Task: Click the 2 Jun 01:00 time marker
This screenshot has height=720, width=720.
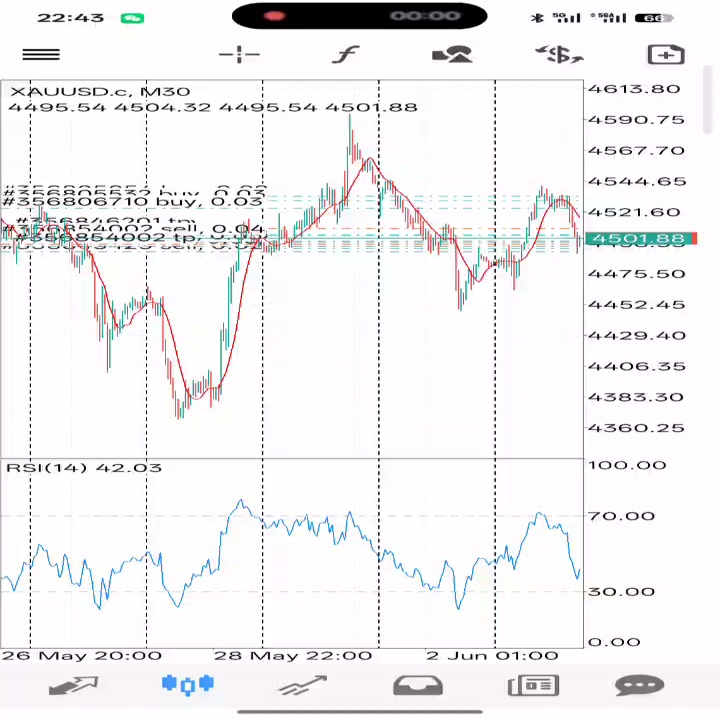Action: 492,655
